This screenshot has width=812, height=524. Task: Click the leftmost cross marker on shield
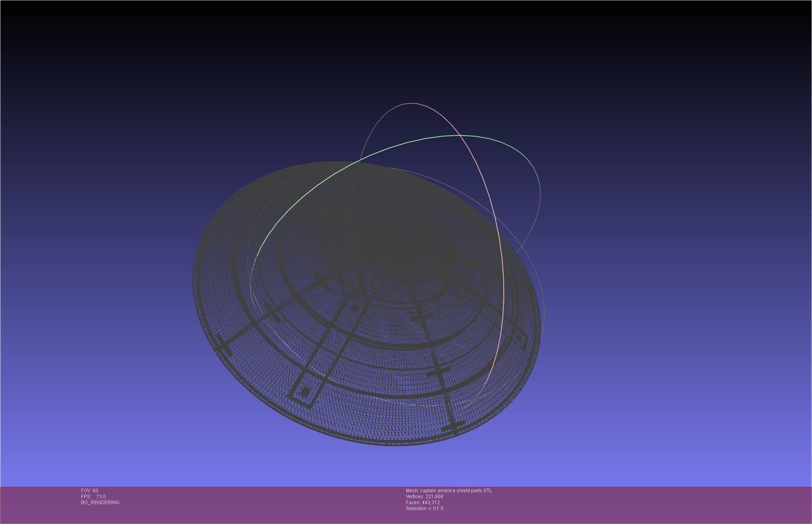[224, 345]
